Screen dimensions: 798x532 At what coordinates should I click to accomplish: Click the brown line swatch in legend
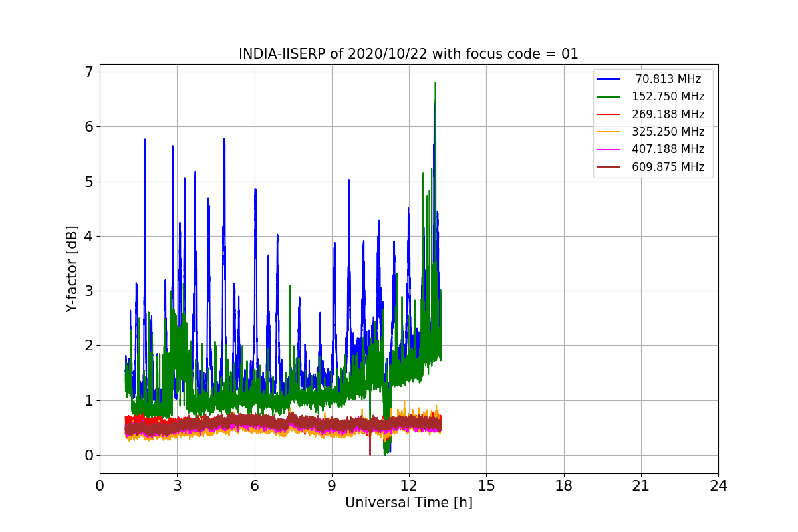tap(608, 168)
